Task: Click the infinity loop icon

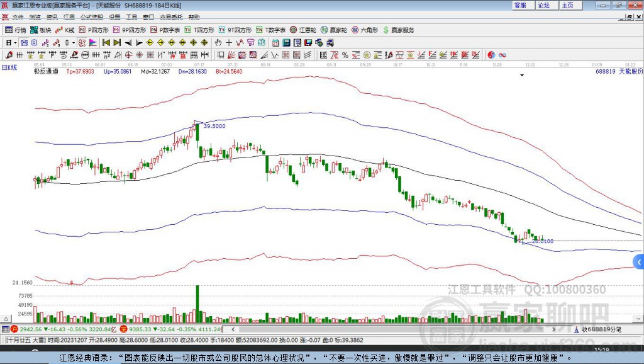Action: (x=502, y=55)
